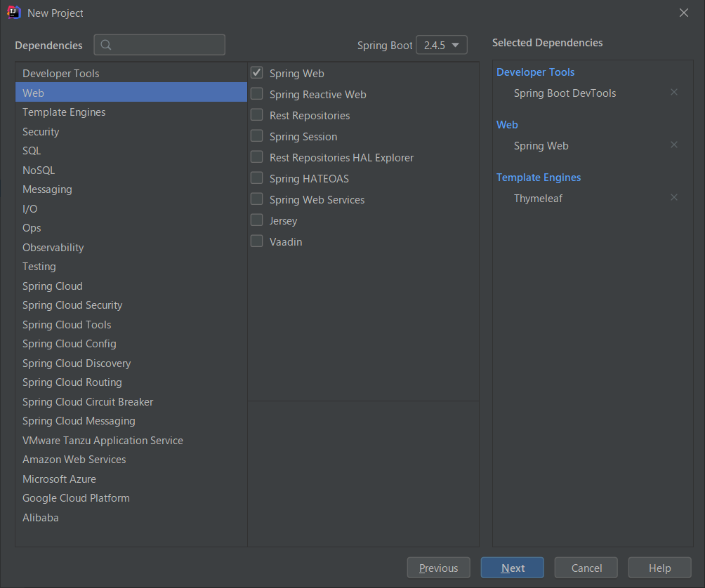
Task: Open the Ops category
Action: tap(131, 228)
